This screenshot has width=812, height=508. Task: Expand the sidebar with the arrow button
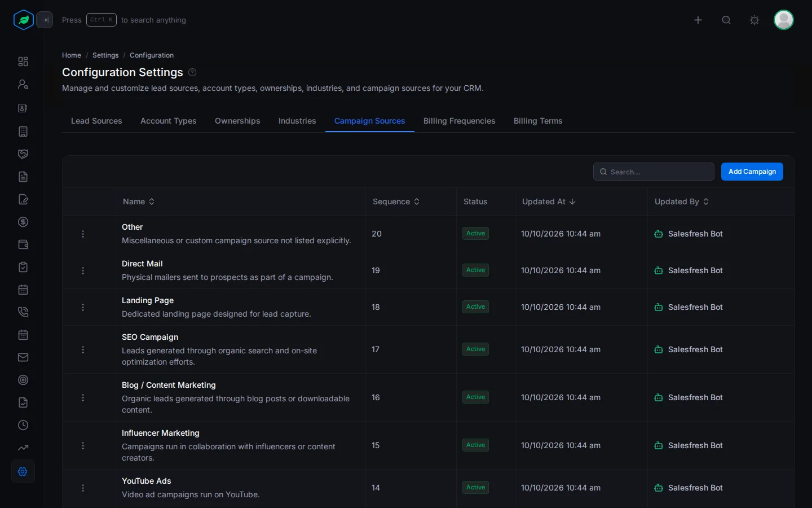pos(45,20)
